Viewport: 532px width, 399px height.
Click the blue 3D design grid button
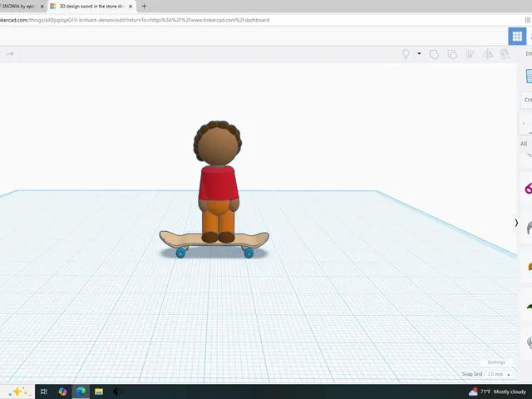tap(517, 36)
